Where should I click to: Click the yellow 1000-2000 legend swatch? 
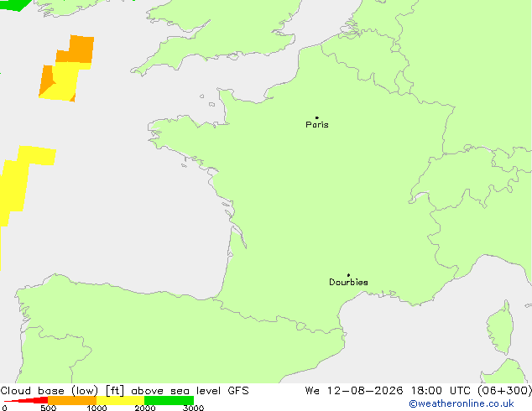pos(121,400)
